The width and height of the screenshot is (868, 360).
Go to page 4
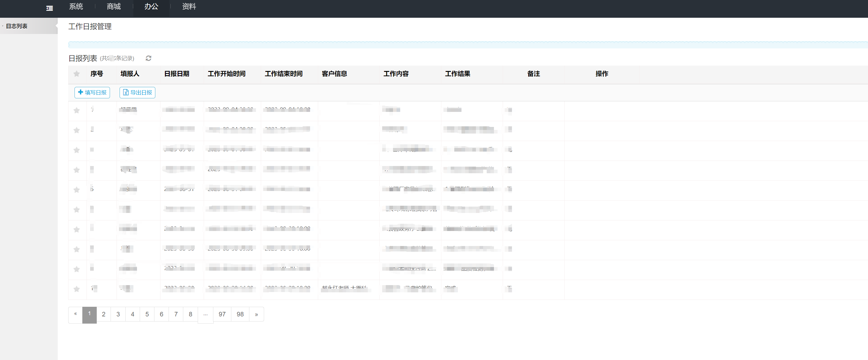(x=133, y=314)
